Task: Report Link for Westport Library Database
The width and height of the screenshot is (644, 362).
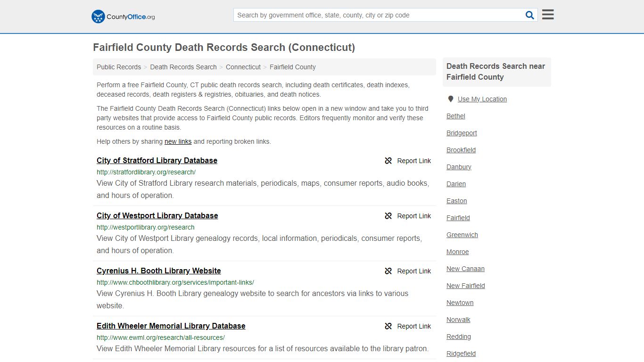Action: coord(414,216)
